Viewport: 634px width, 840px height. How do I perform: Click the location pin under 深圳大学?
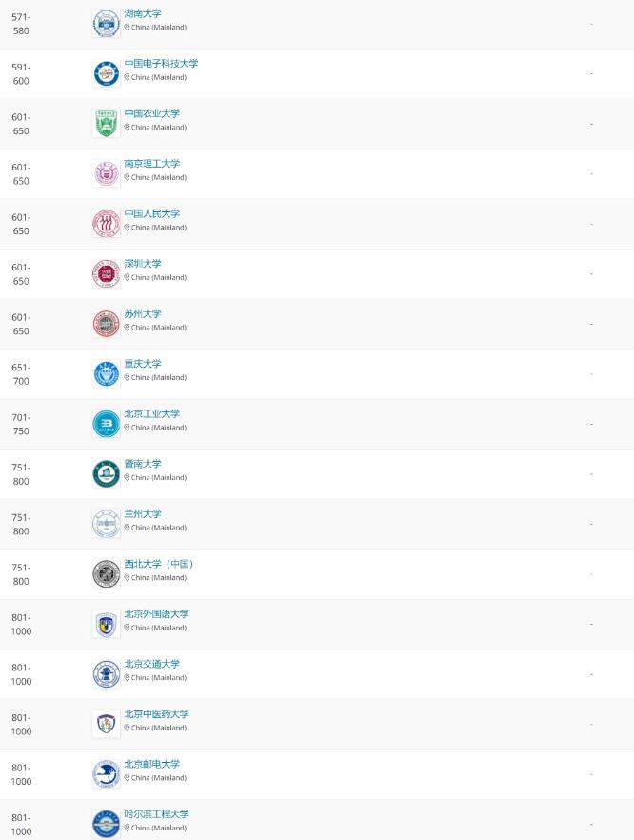coord(127,278)
